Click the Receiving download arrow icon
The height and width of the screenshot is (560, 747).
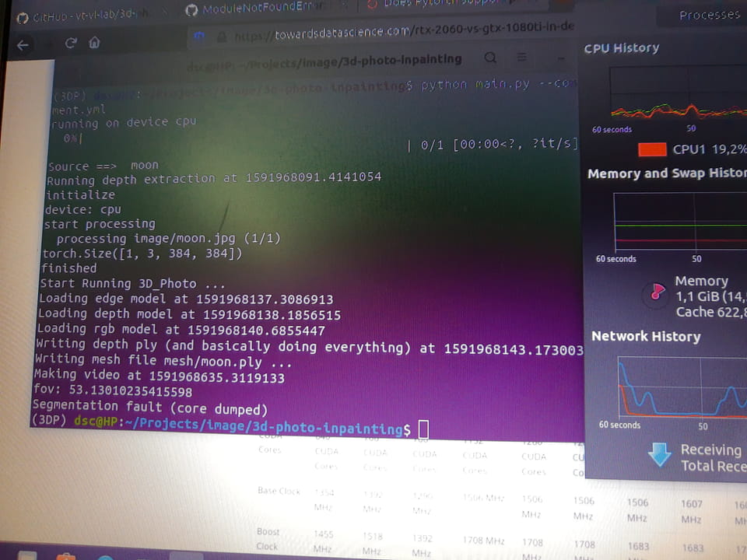(660, 454)
